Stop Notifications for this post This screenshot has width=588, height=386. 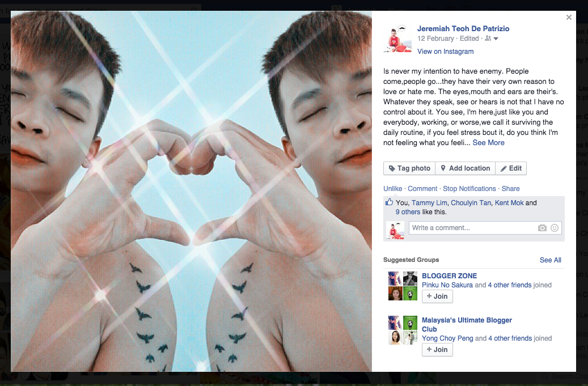tap(469, 189)
